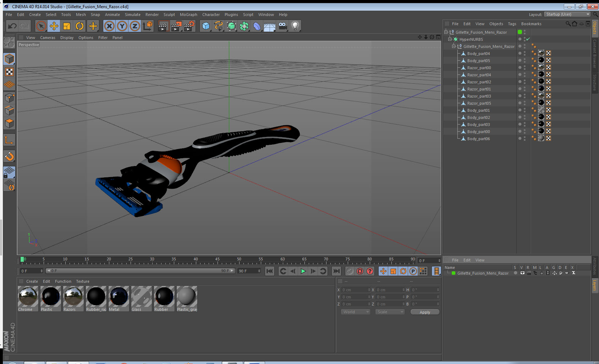This screenshot has height=364, width=599.
Task: Collapse the top Gillette_Fusion_Mens_Razor tree node
Action: point(446,32)
